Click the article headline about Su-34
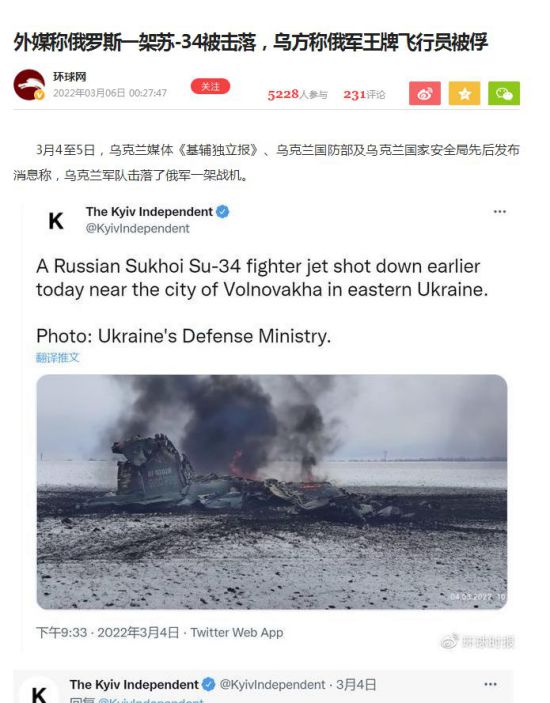This screenshot has height=703, width=550. coord(251,42)
